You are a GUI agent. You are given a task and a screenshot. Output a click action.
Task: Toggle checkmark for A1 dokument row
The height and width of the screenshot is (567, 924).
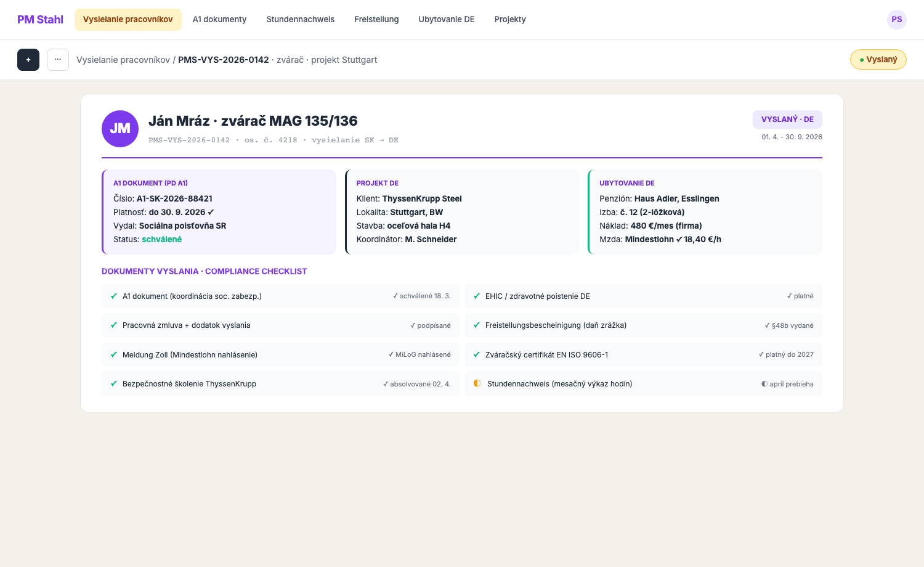tap(114, 296)
